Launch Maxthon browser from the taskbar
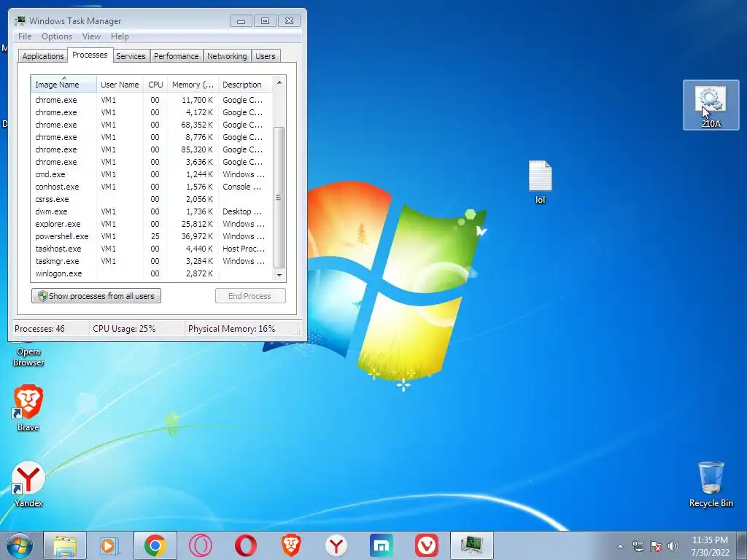The image size is (747, 560). click(382, 545)
